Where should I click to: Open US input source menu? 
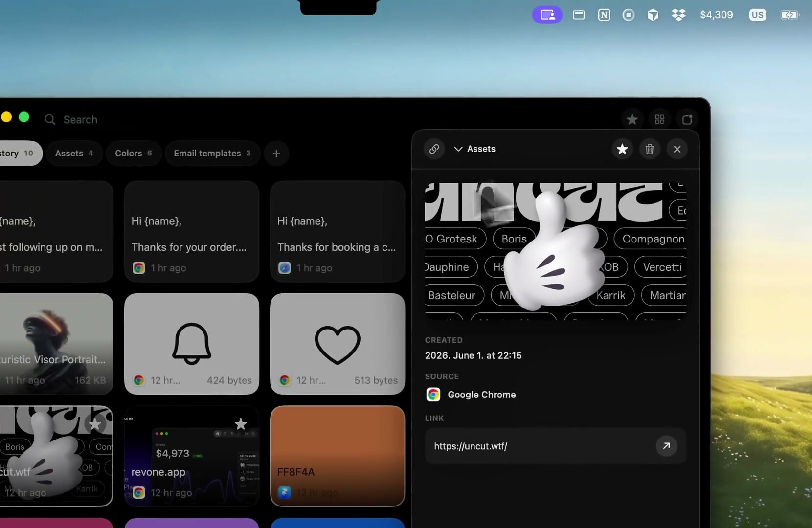758,15
